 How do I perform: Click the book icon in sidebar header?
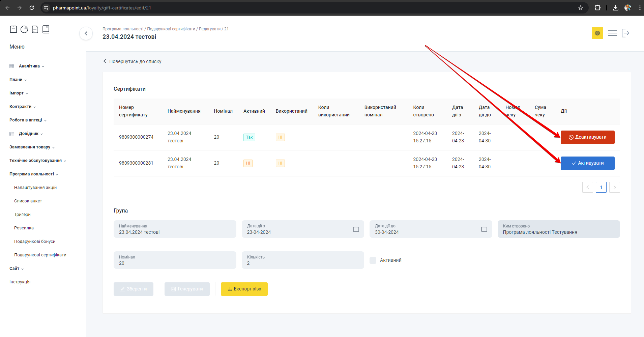(46, 29)
